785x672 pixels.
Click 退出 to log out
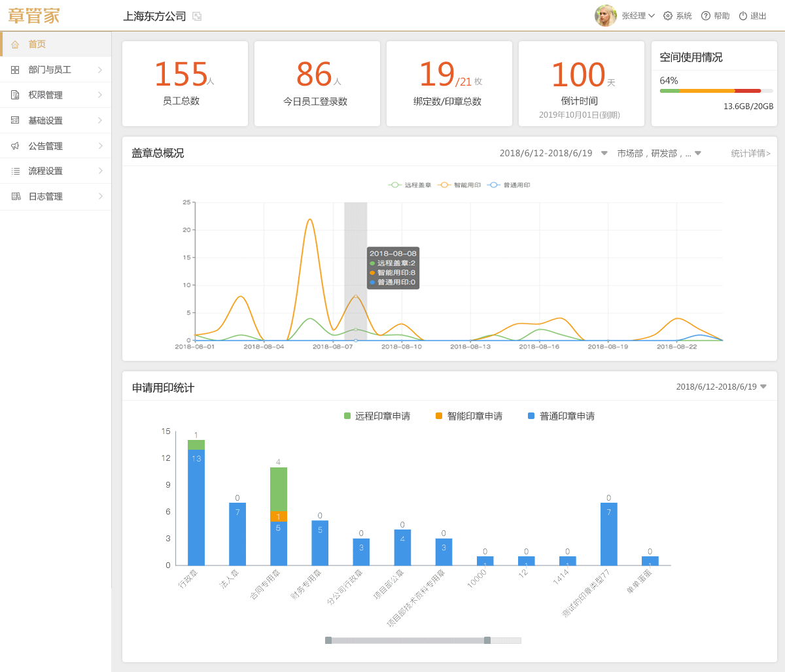752,16
